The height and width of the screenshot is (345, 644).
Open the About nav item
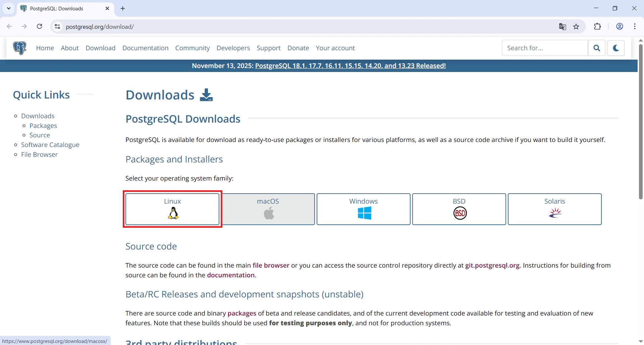[x=70, y=48]
